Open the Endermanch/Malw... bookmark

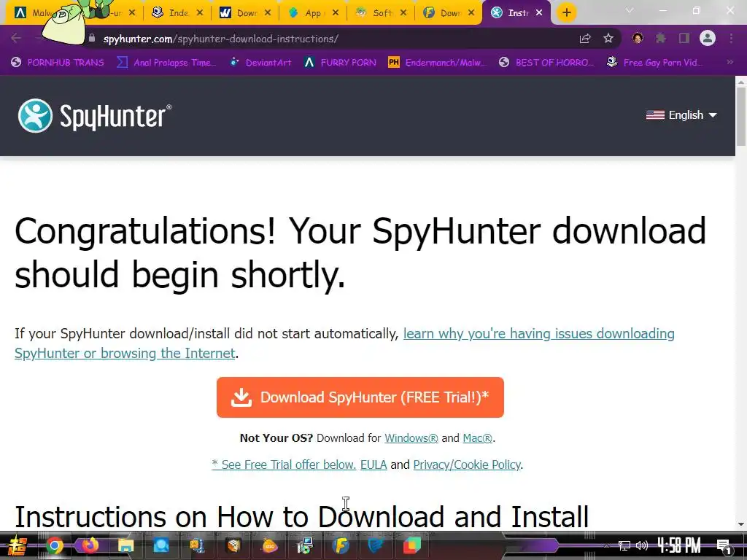438,63
